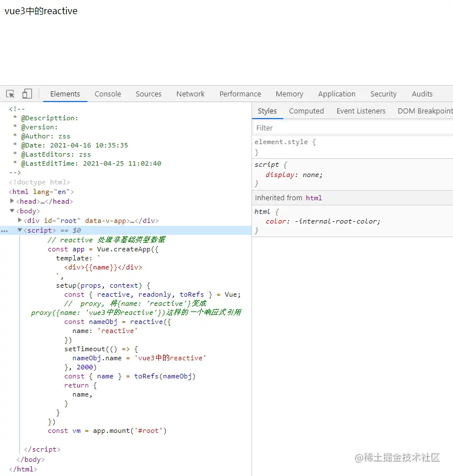The image size is (453, 476).
Task: Toggle the device toolbar icon
Action: 27,94
